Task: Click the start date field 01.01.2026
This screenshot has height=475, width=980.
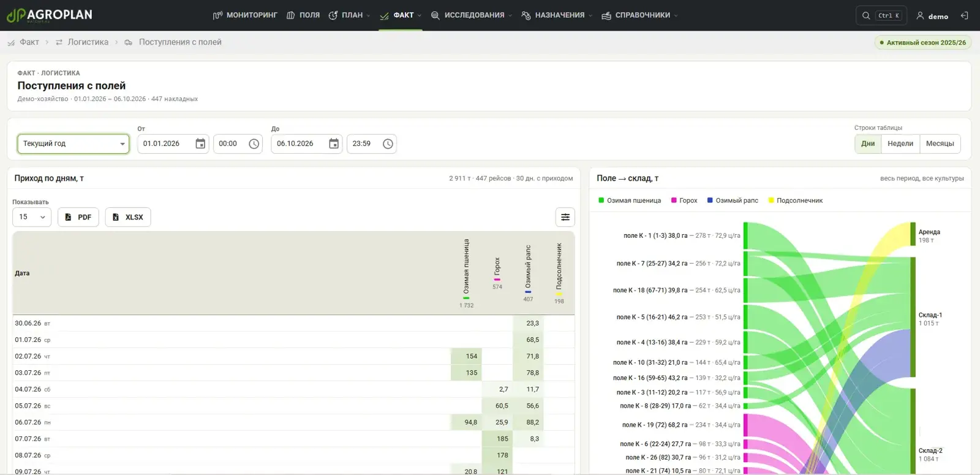Action: click(173, 143)
